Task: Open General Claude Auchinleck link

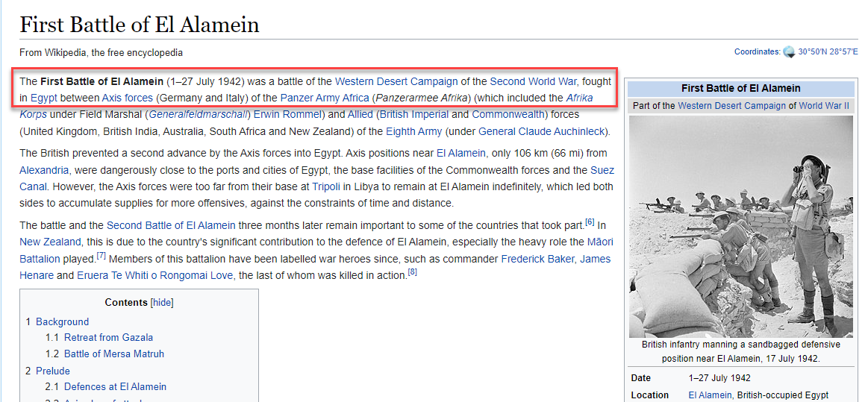Action: [543, 132]
